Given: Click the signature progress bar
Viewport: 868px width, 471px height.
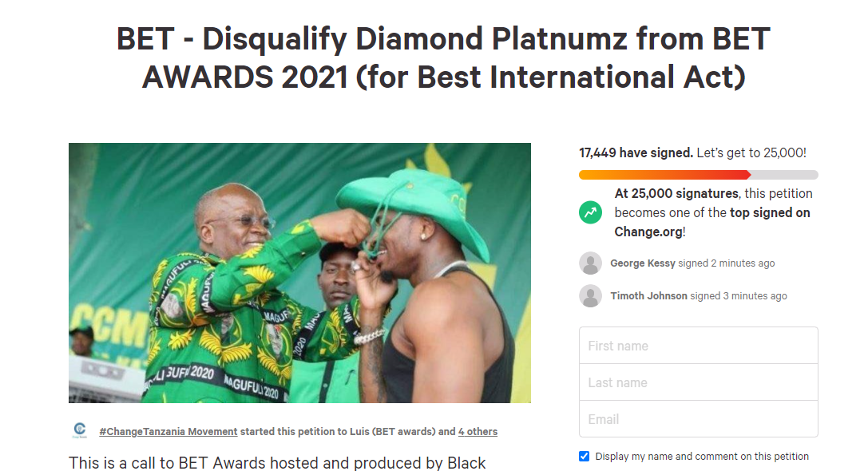Looking at the screenshot, I should pyautogui.click(x=698, y=175).
